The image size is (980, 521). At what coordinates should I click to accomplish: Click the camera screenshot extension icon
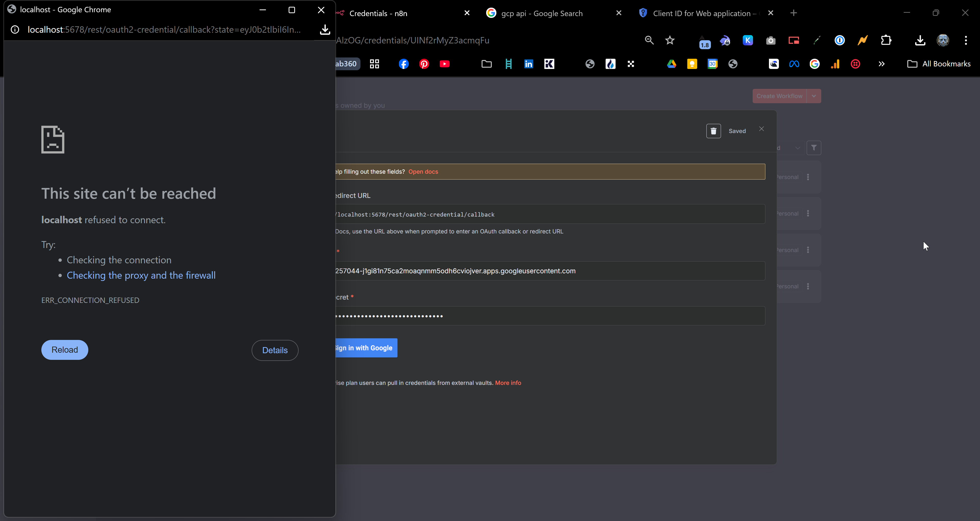point(771,40)
